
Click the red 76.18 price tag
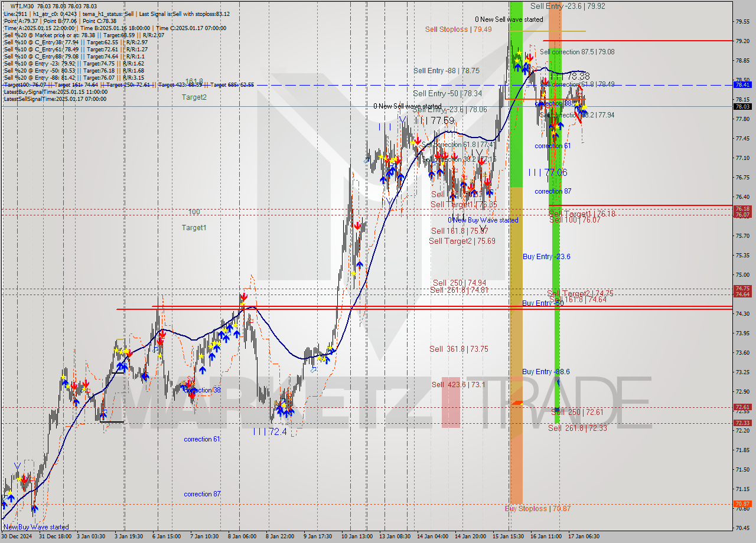pos(742,209)
